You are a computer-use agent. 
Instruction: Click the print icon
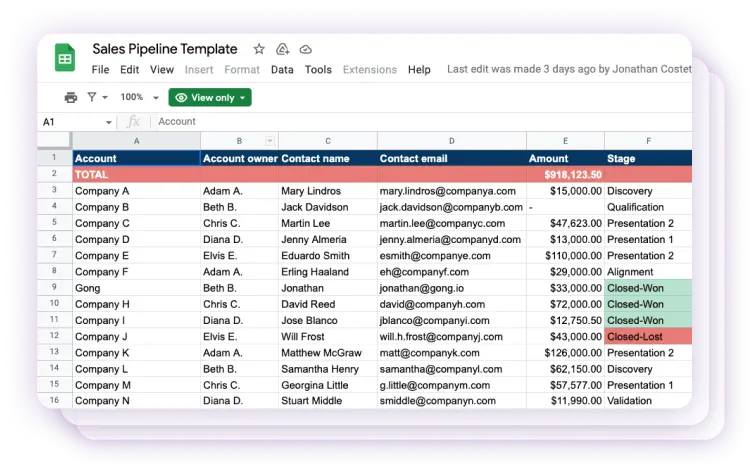(x=71, y=97)
